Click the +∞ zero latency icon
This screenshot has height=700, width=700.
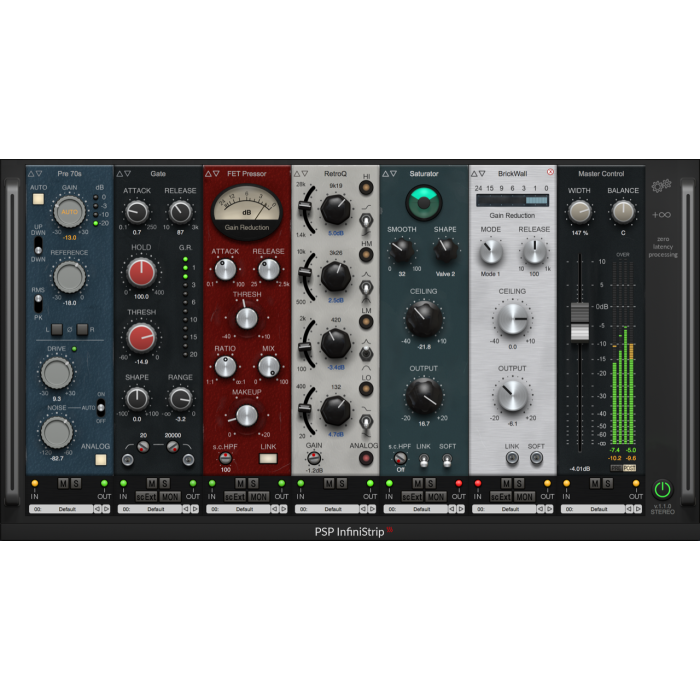pos(661,215)
